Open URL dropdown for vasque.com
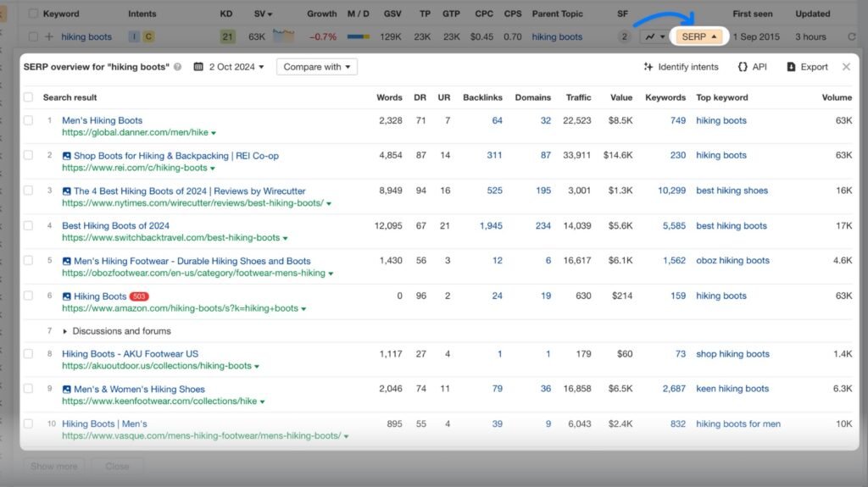 347,437
